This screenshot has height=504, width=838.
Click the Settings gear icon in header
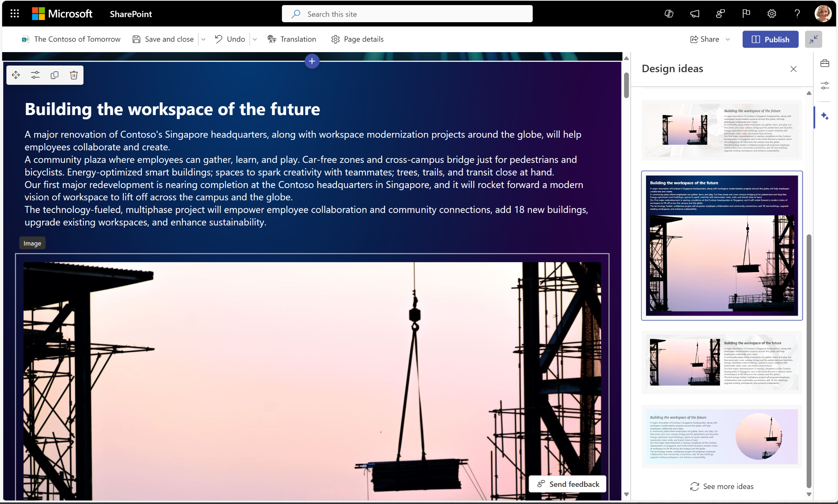pyautogui.click(x=772, y=13)
